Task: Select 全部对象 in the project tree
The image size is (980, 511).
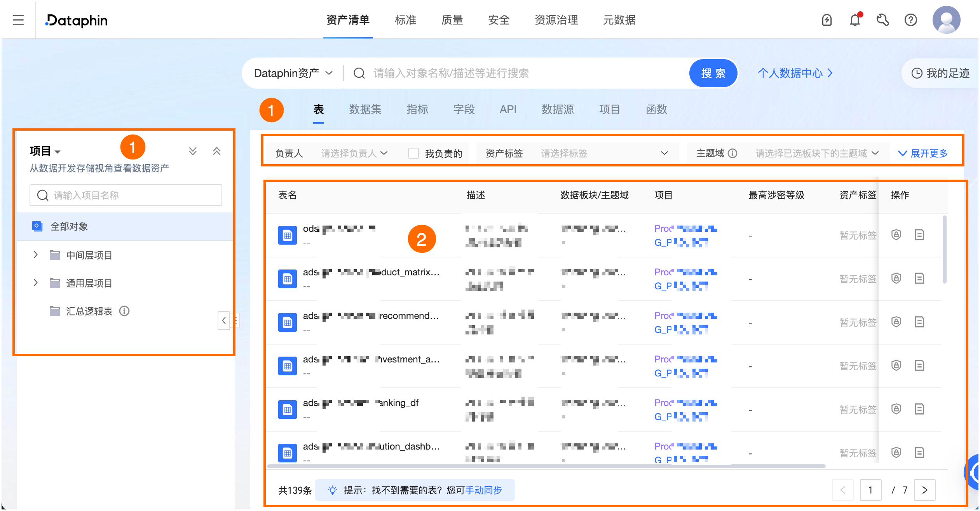Action: tap(125, 226)
